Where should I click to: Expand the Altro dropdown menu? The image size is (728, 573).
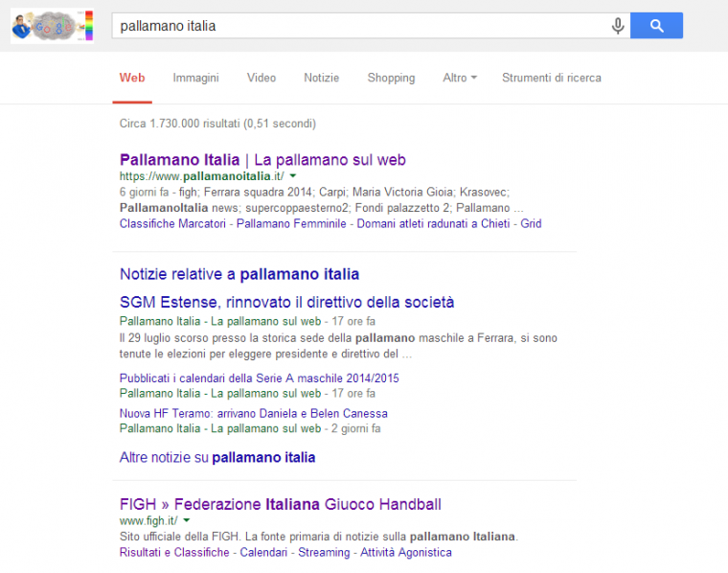click(x=460, y=78)
